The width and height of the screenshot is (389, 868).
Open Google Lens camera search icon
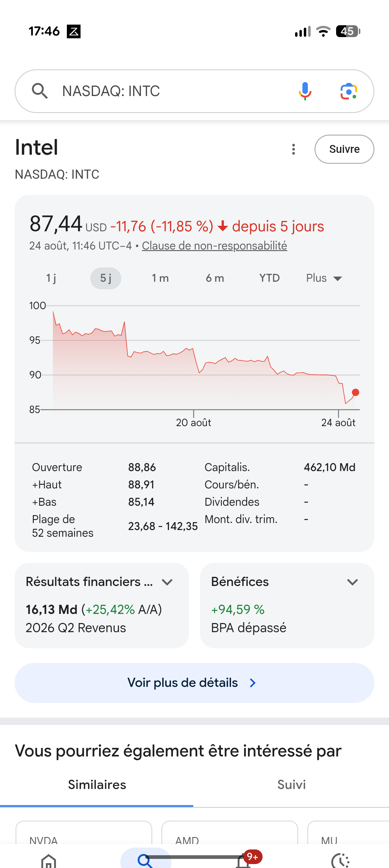click(x=349, y=91)
